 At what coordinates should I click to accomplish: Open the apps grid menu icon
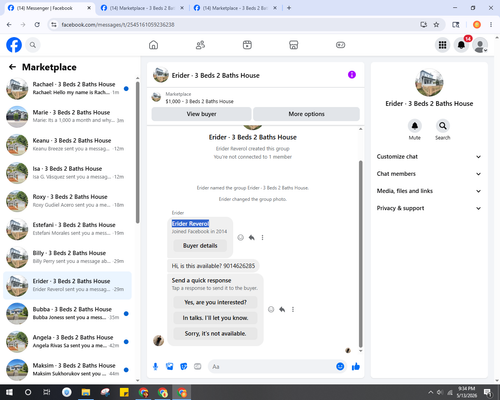click(x=442, y=45)
